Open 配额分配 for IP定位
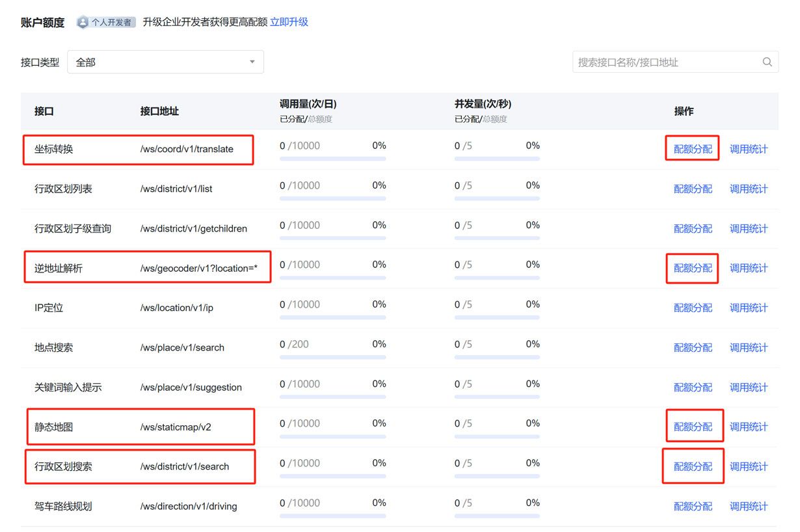Viewport: 800px width, 532px height. [693, 308]
